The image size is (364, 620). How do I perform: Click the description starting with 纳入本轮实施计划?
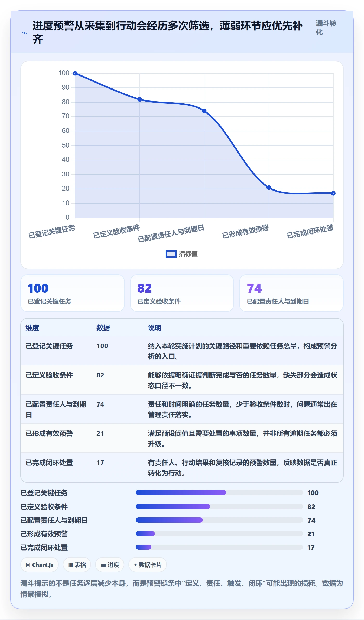(x=243, y=351)
